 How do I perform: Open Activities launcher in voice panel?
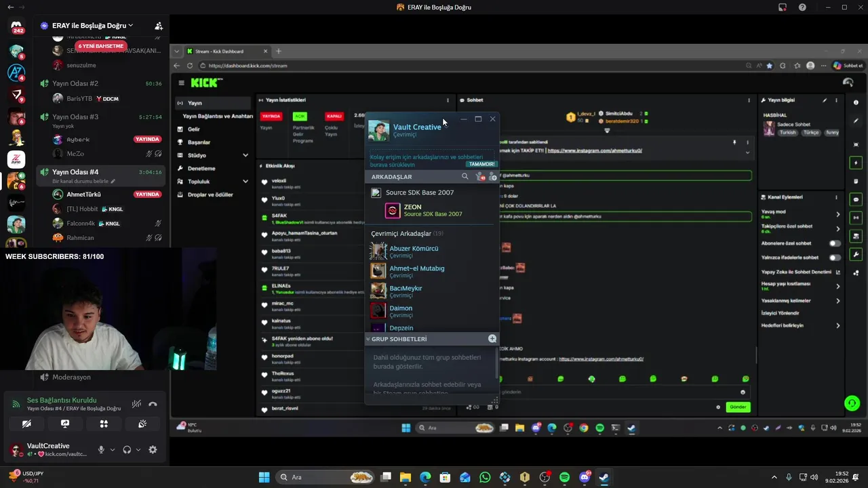click(x=104, y=424)
